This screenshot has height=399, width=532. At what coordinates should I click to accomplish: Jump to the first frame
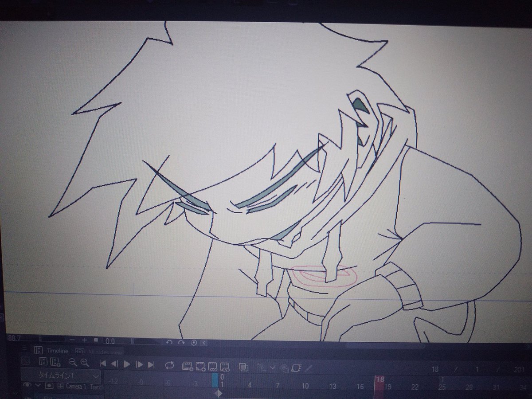coord(103,364)
